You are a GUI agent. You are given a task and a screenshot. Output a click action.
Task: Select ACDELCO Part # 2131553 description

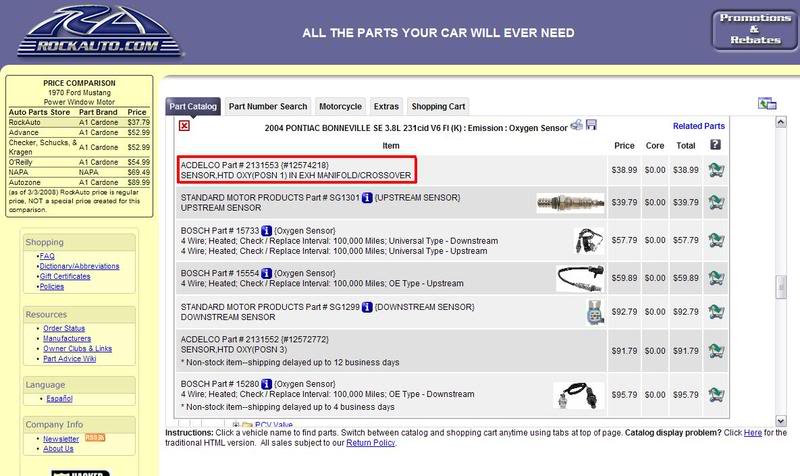point(296,170)
